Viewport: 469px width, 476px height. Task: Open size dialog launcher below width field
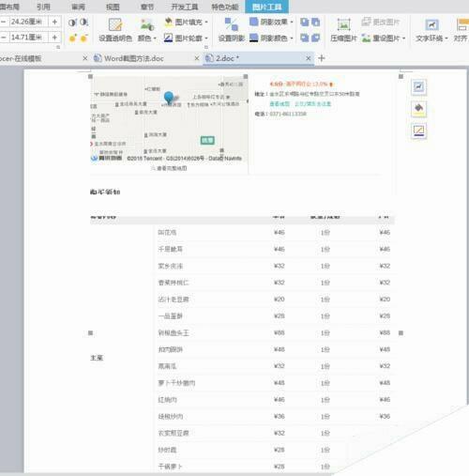(58, 47)
